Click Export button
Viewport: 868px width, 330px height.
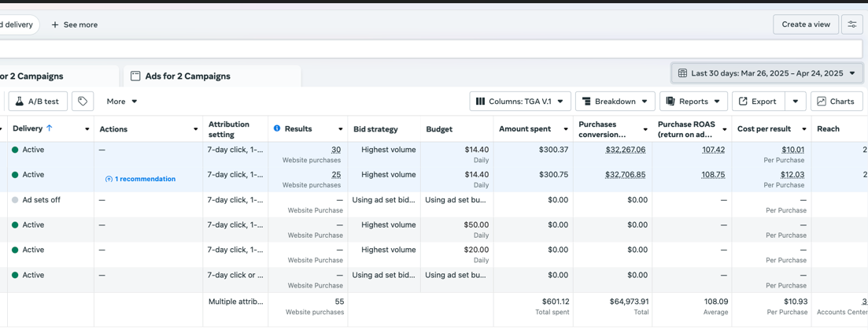pyautogui.click(x=757, y=102)
